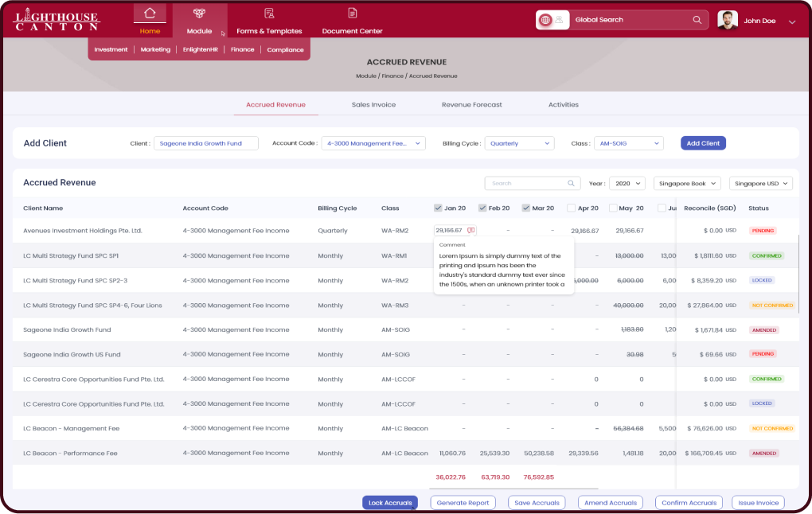Click the Feb 20 total 63,719.30
This screenshot has width=812, height=514.
pyautogui.click(x=495, y=477)
